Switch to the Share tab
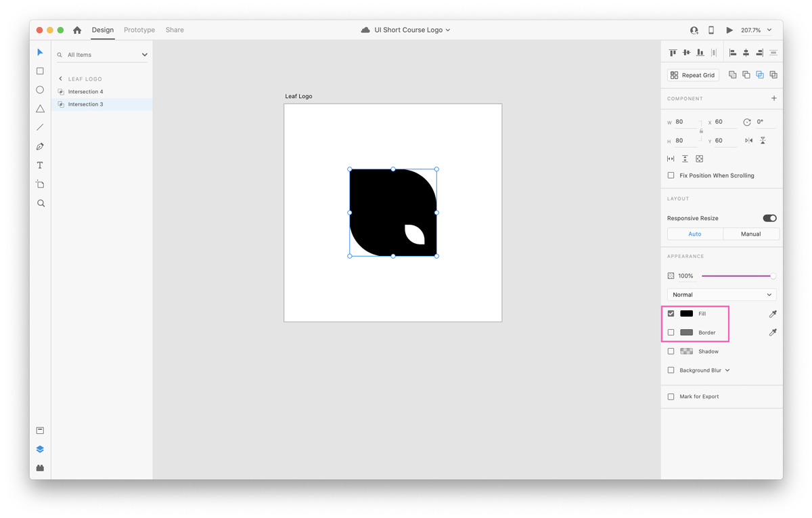Screen dimensions: 812x518 click(x=175, y=30)
